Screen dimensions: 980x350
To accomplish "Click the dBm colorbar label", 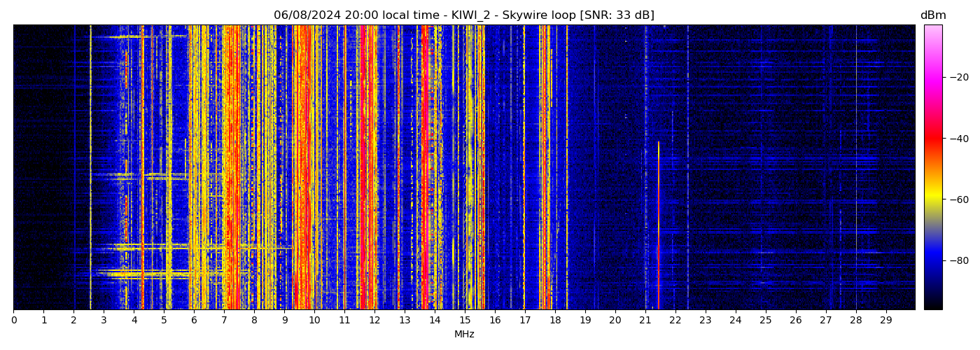I will click(x=932, y=15).
